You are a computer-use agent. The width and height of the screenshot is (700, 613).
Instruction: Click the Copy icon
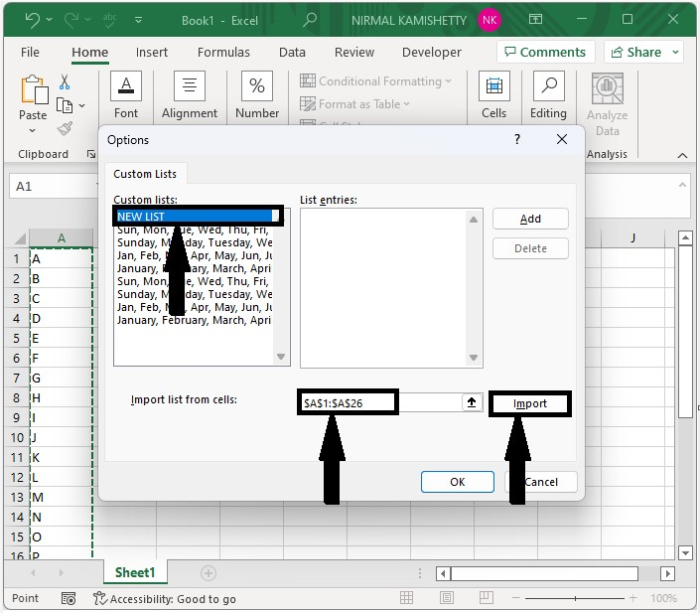tap(64, 105)
